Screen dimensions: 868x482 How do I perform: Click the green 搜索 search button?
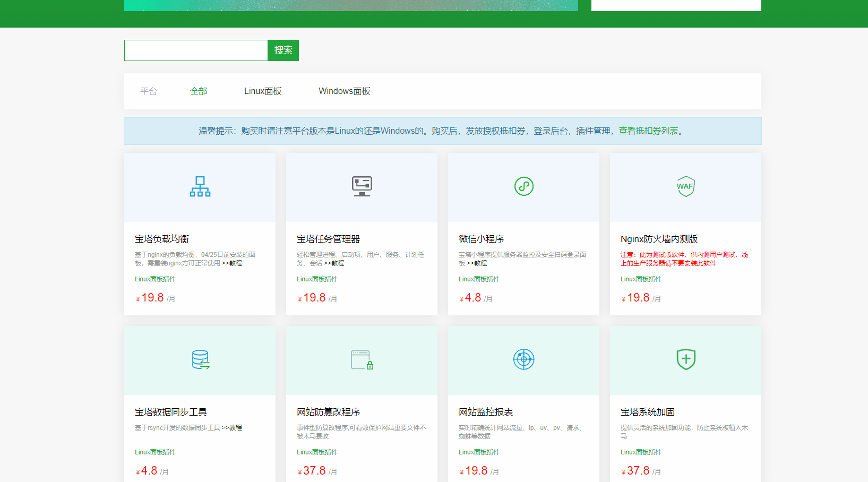tap(283, 50)
